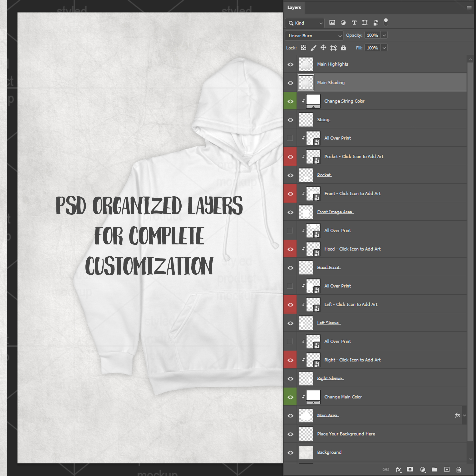The width and height of the screenshot is (476, 476).
Task: Delete layer with the trash icon
Action: point(459,470)
